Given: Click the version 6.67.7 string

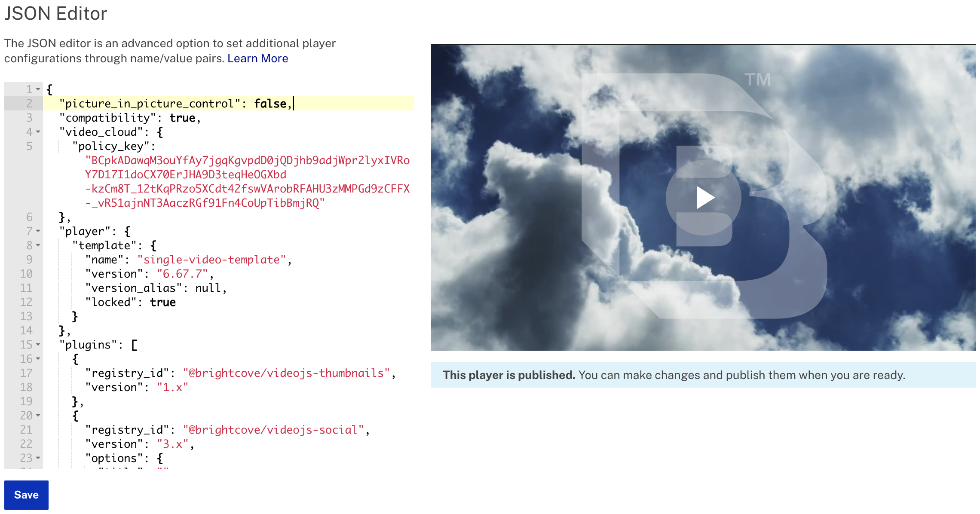Looking at the screenshot, I should pos(182,274).
